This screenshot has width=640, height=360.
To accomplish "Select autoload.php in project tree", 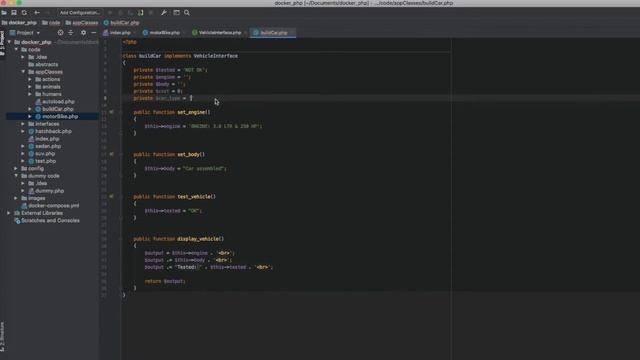I will tap(55, 102).
